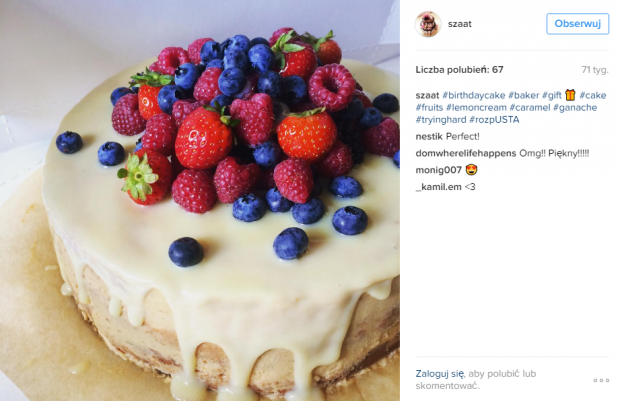Open the three-dots more options menu
620x401 pixels.
[601, 380]
